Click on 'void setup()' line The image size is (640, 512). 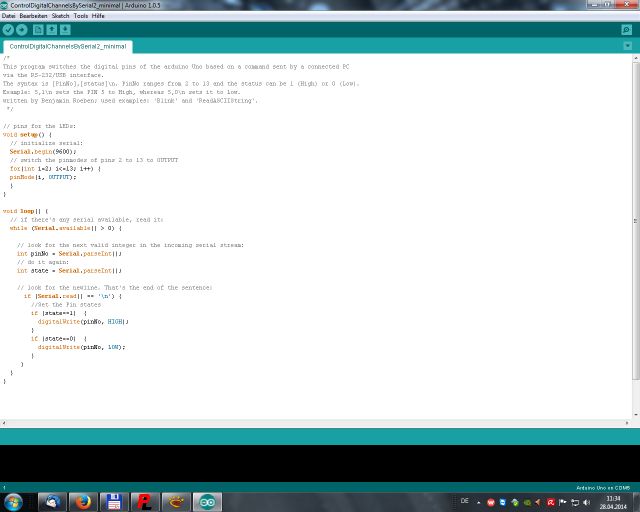point(27,135)
